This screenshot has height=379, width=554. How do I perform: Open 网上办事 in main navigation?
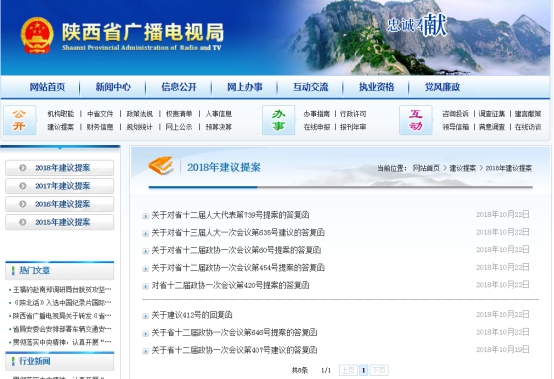point(244,87)
